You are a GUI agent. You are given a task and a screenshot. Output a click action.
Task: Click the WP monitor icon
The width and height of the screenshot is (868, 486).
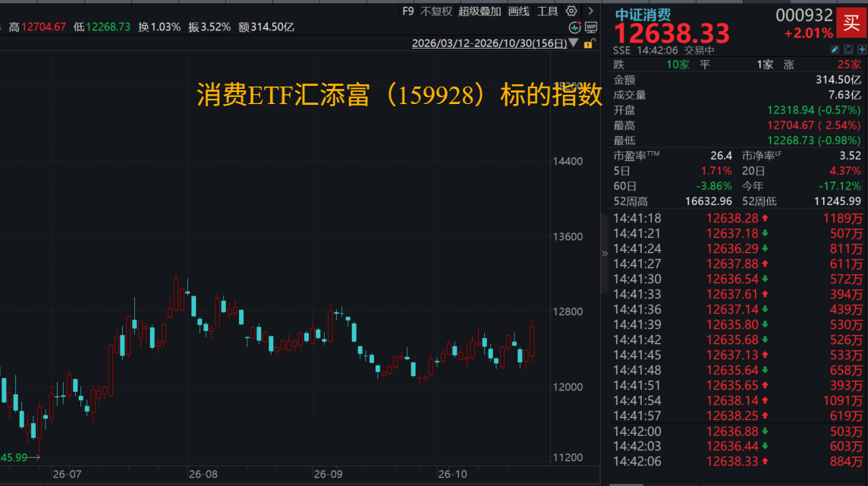(591, 27)
